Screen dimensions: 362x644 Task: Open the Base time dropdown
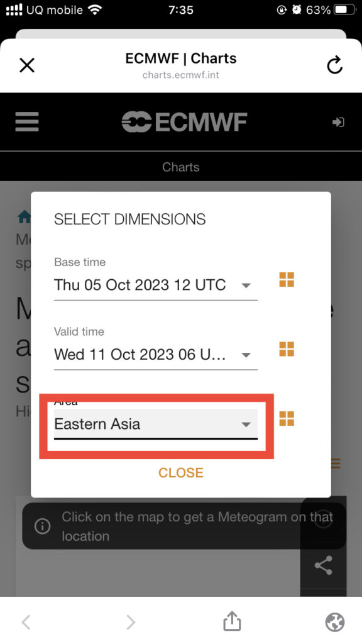(156, 285)
